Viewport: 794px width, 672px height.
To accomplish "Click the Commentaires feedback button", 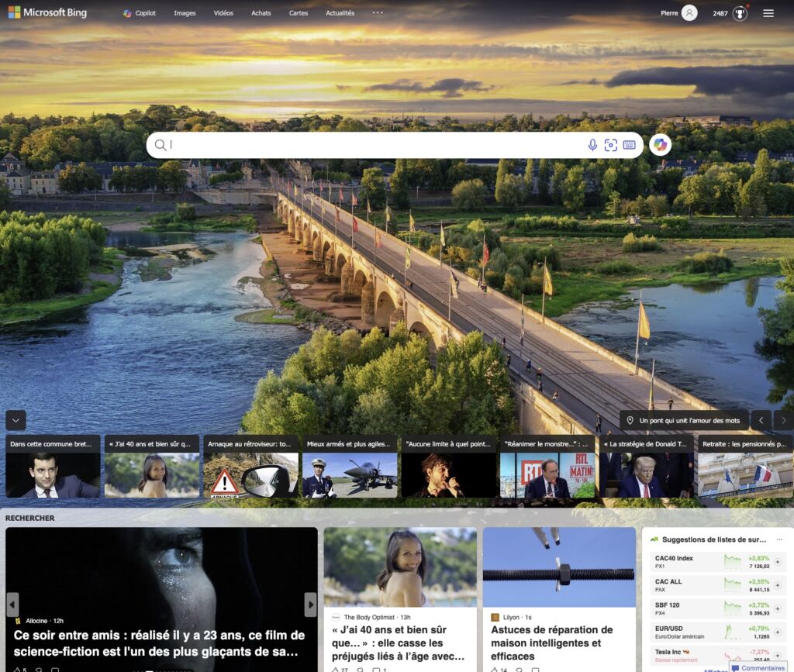I will point(758,667).
